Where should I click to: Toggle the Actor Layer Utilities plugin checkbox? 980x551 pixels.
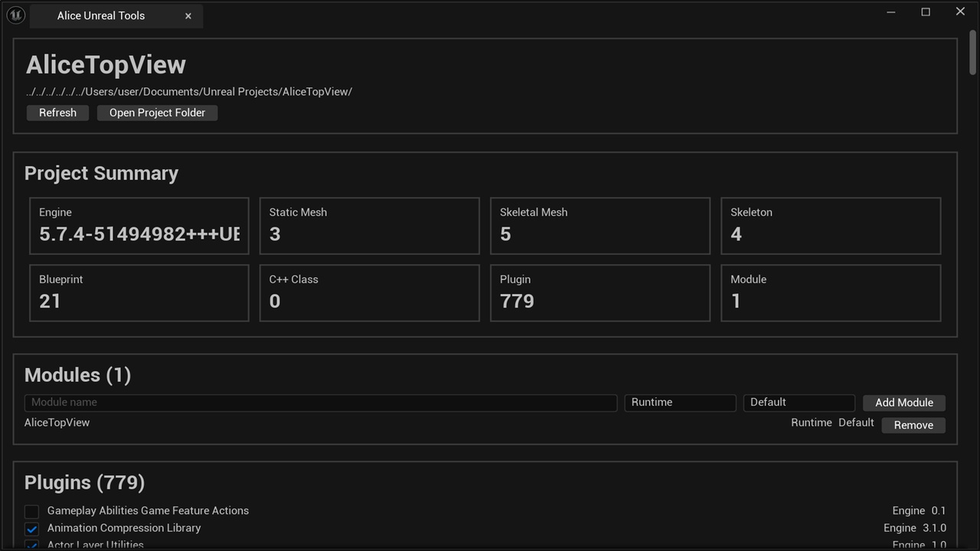pyautogui.click(x=31, y=546)
